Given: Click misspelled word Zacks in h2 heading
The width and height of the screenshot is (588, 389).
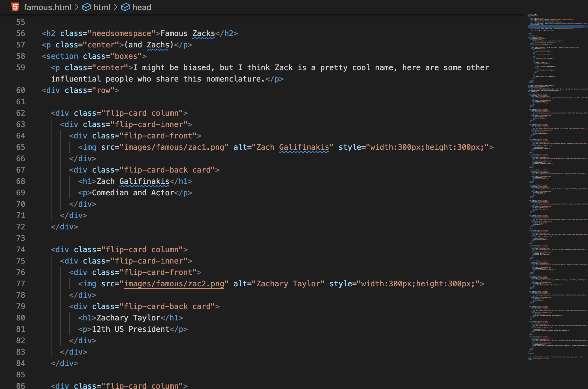Looking at the screenshot, I should (203, 33).
